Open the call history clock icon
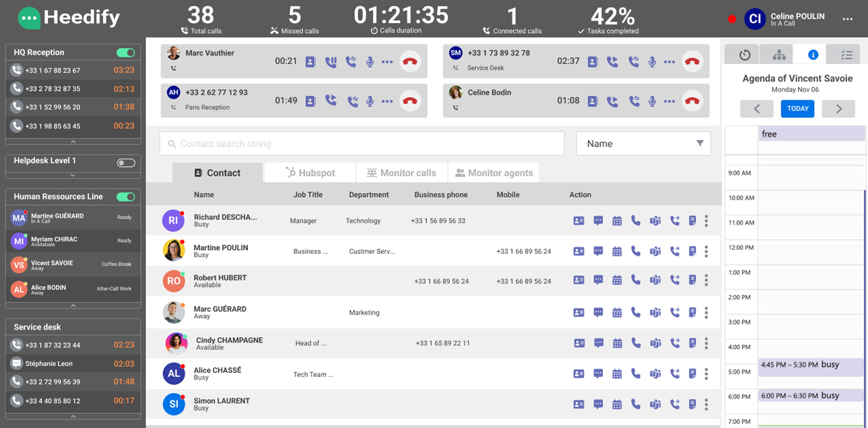 tap(745, 55)
